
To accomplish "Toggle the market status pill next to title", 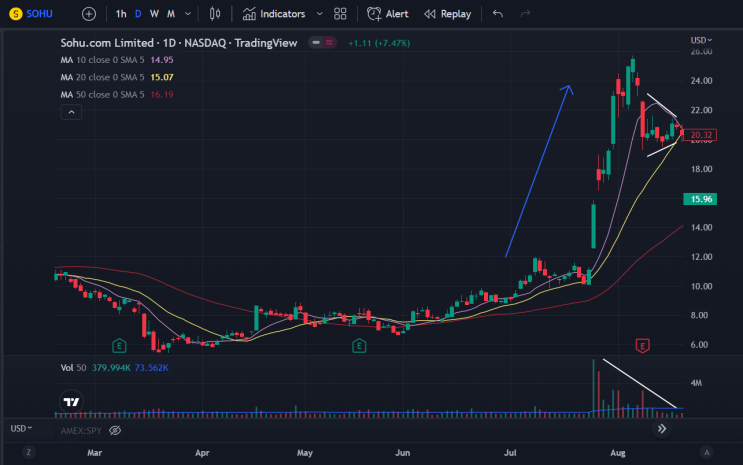I will pyautogui.click(x=322, y=43).
